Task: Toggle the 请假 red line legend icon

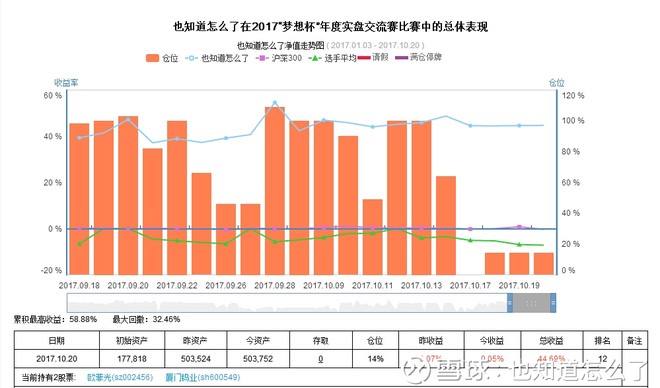Action: click(364, 58)
